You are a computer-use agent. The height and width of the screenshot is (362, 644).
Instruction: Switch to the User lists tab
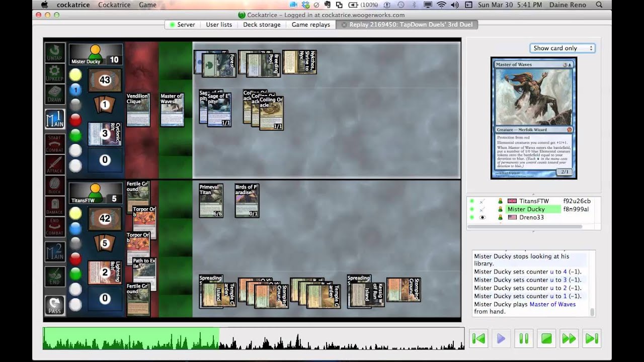pyautogui.click(x=219, y=25)
